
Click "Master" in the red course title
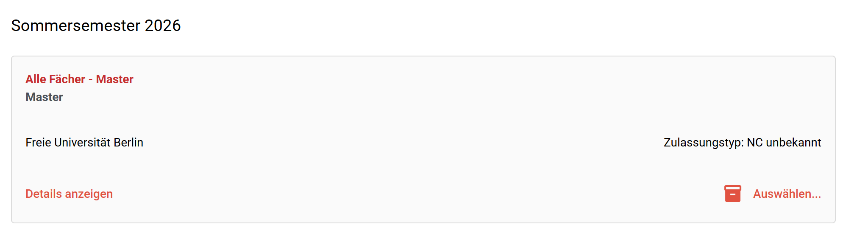pos(114,79)
